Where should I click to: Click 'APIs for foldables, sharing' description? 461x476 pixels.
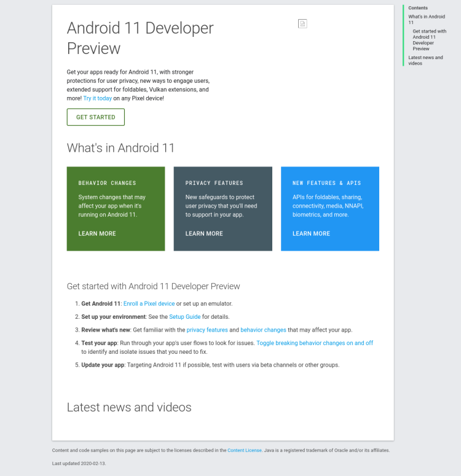click(328, 206)
